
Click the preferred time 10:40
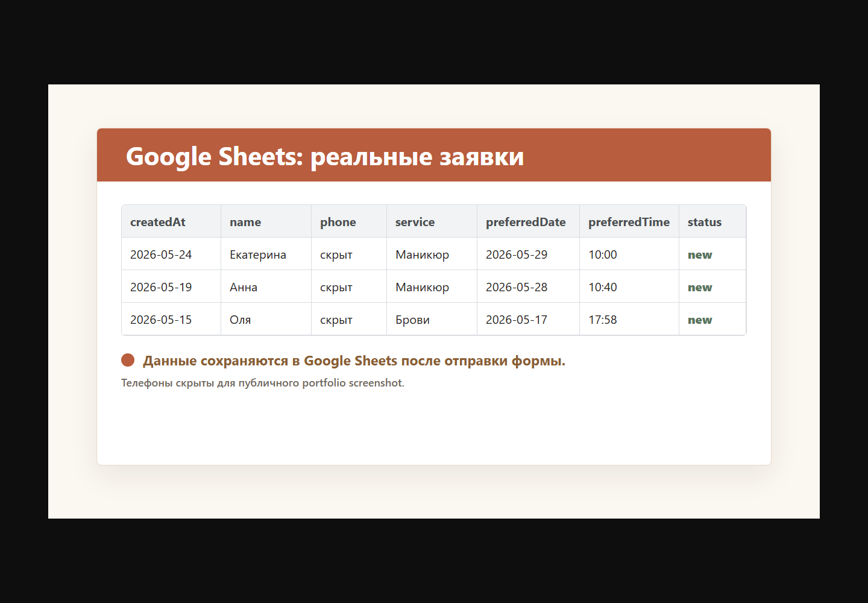629,286
